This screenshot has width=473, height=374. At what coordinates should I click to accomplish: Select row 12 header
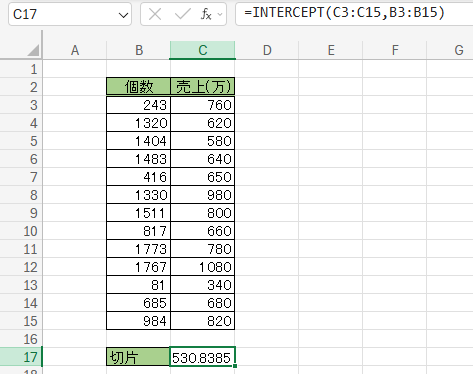(x=21, y=267)
